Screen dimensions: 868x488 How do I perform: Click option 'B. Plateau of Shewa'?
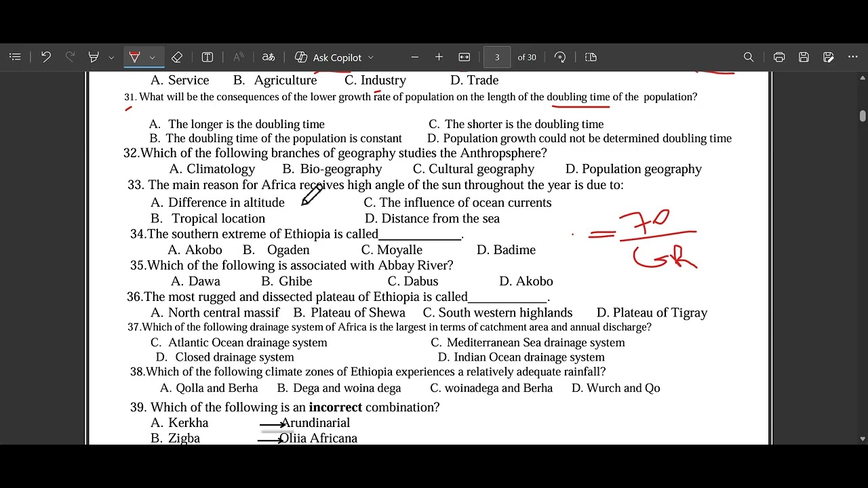pos(349,312)
